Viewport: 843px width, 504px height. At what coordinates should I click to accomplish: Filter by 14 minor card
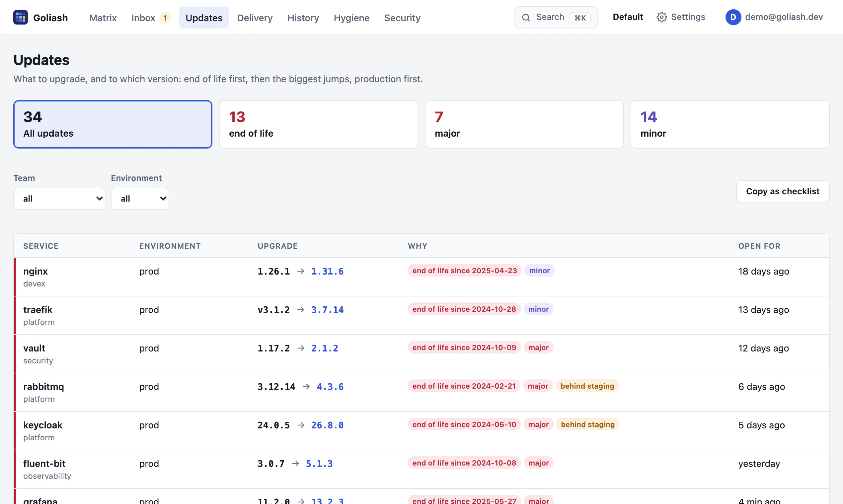click(x=730, y=124)
